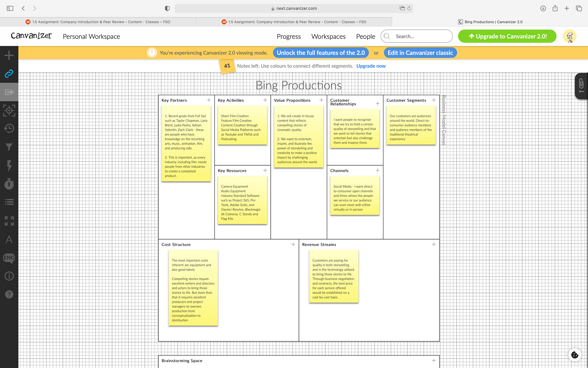
Task: Open the People menu item
Action: [366, 36]
